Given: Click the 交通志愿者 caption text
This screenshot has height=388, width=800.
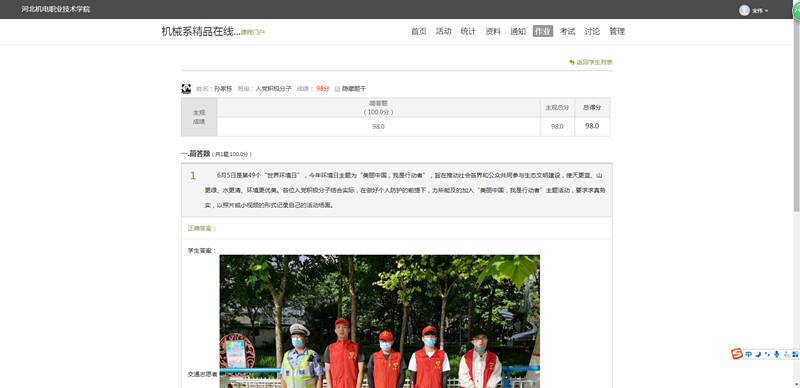Looking at the screenshot, I should click(x=203, y=374).
